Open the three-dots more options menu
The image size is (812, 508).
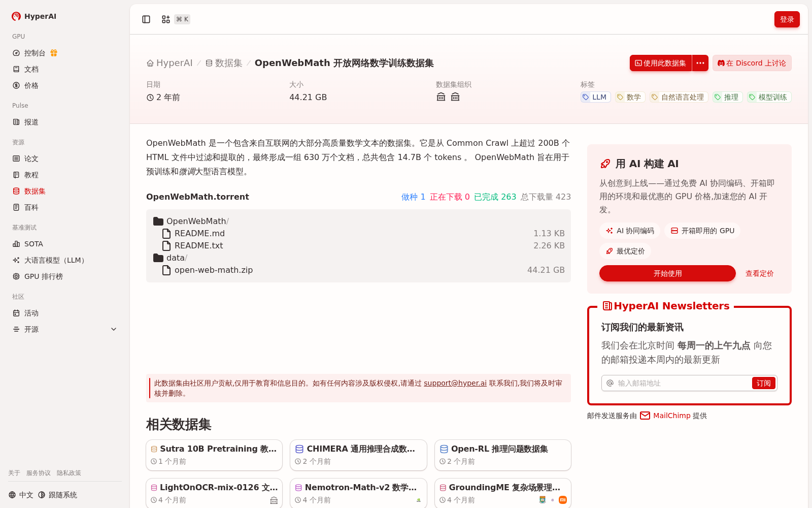pos(700,63)
